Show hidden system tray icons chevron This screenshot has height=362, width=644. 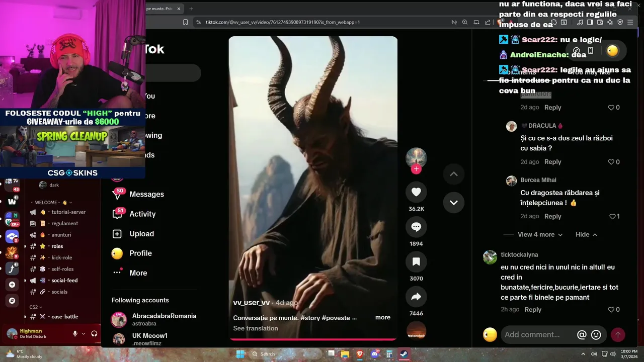pyautogui.click(x=583, y=354)
